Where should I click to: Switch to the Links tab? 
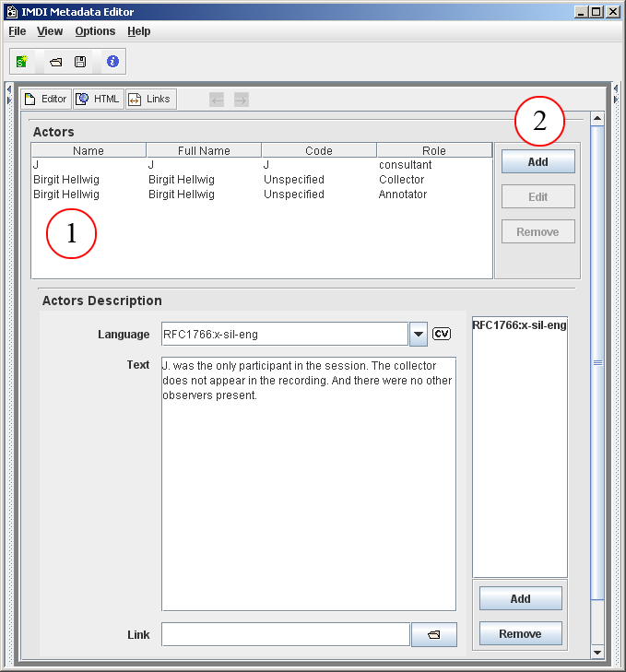click(x=150, y=99)
